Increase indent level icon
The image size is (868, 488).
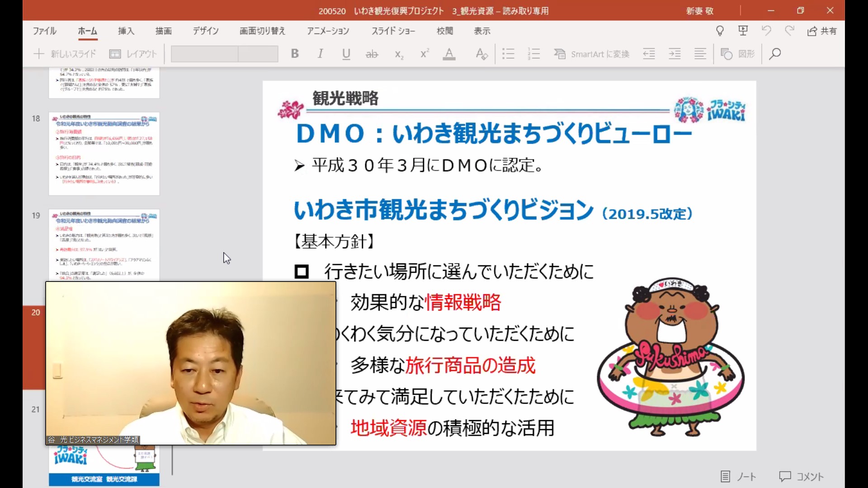[x=675, y=54]
